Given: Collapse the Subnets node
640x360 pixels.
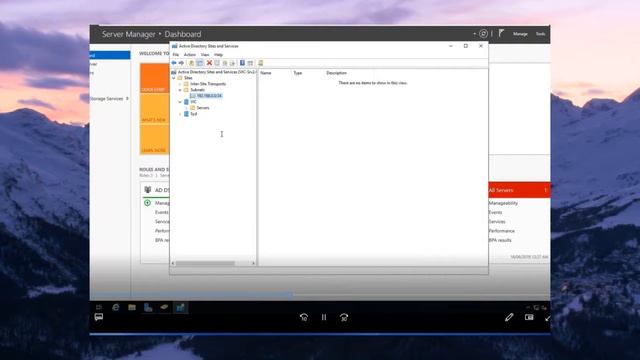Looking at the screenshot, I should (x=180, y=90).
